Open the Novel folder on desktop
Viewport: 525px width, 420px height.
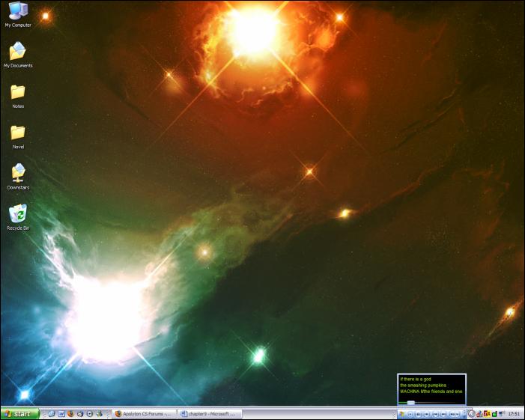point(17,133)
